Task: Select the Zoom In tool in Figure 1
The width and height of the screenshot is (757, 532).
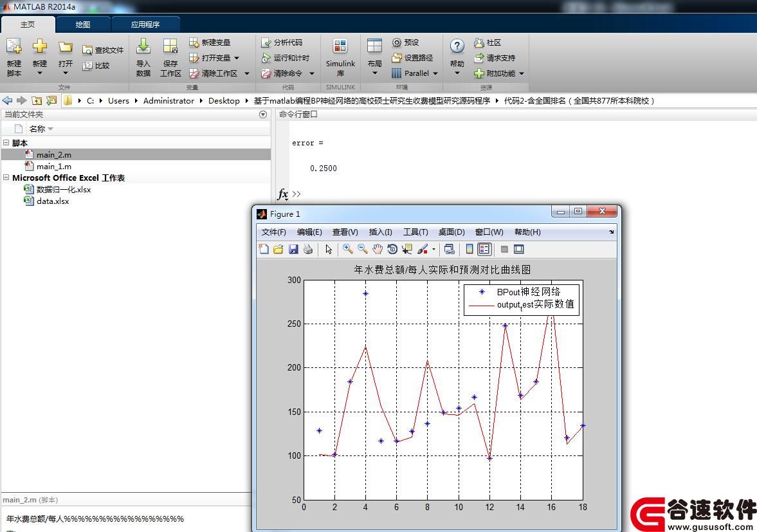Action: click(x=347, y=249)
